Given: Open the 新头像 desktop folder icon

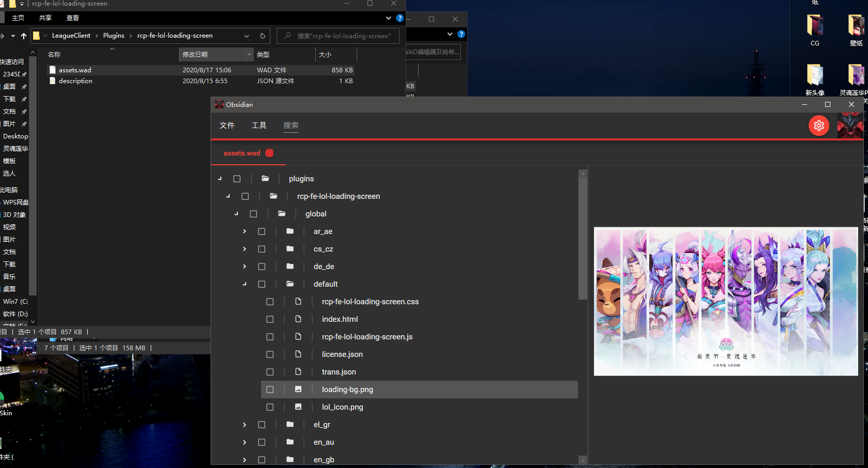Looking at the screenshot, I should tap(815, 74).
